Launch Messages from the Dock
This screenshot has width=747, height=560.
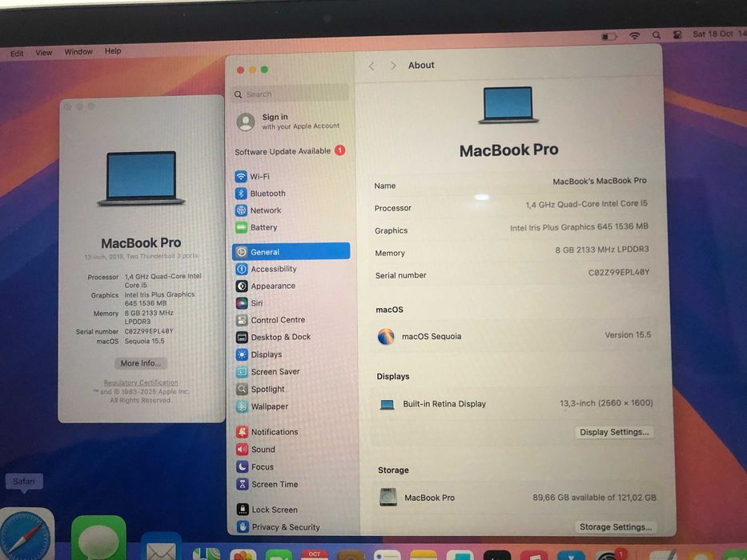[x=98, y=538]
